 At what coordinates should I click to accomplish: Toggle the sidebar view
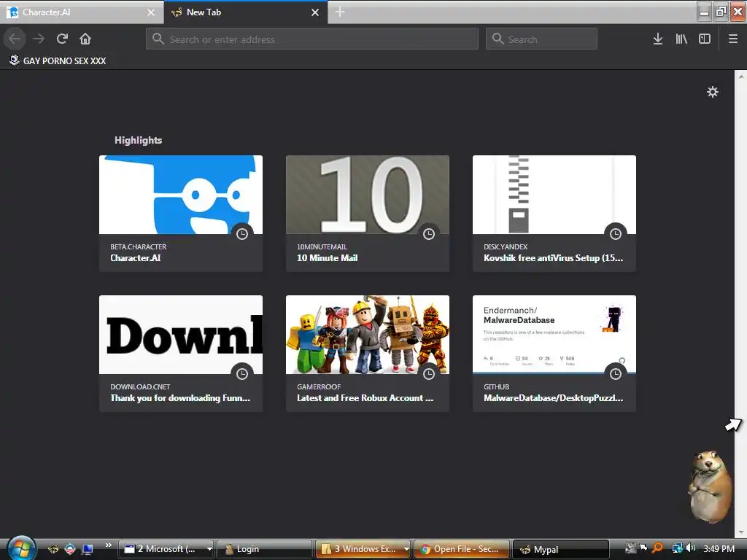click(x=705, y=39)
